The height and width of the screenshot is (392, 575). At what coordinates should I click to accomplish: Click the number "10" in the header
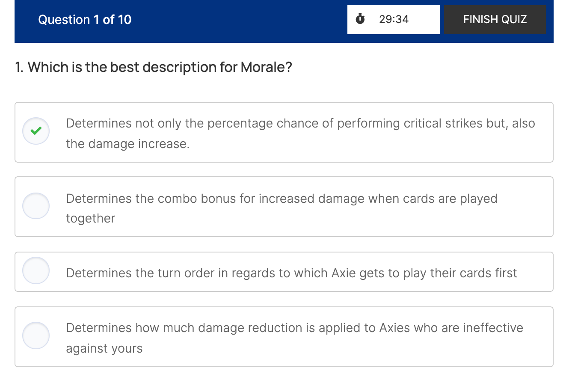[124, 20]
